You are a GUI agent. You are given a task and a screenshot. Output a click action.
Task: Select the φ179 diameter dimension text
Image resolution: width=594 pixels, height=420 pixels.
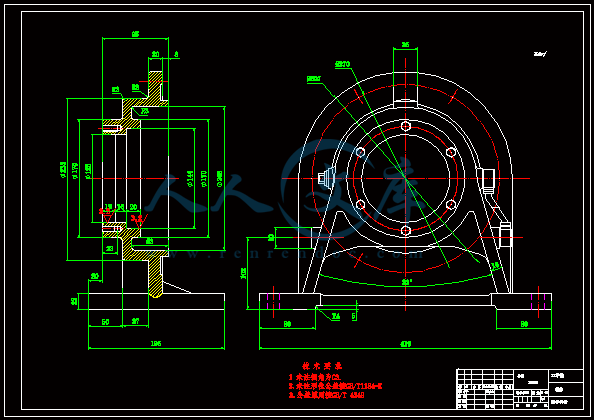[x=75, y=171]
